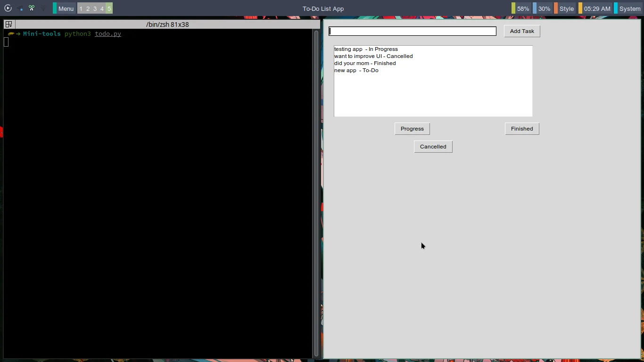Click the Progress button

pyautogui.click(x=412, y=129)
